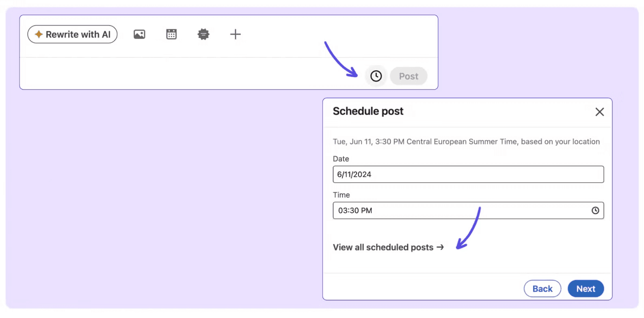This screenshot has height=318, width=644.
Task: Open the create event calendar icon
Action: click(171, 34)
